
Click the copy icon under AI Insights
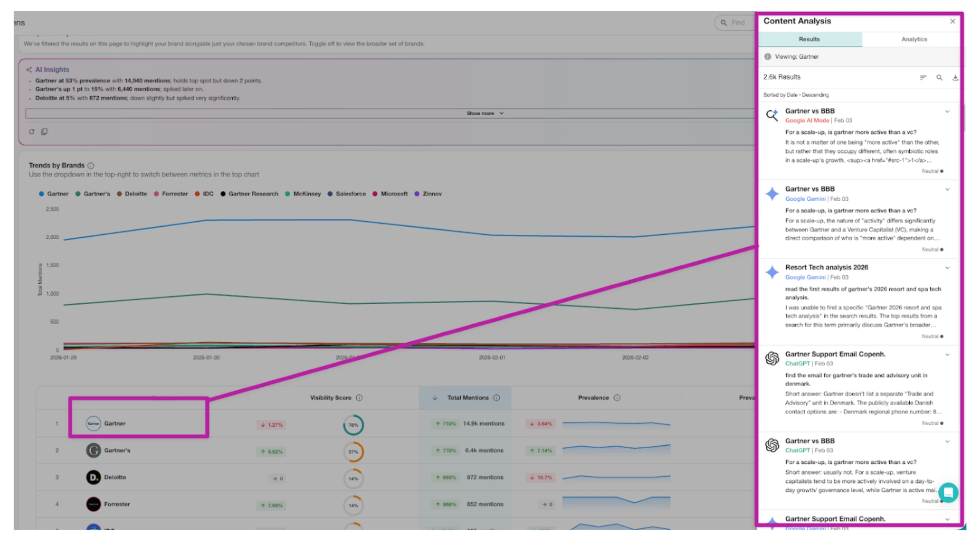[x=44, y=132]
